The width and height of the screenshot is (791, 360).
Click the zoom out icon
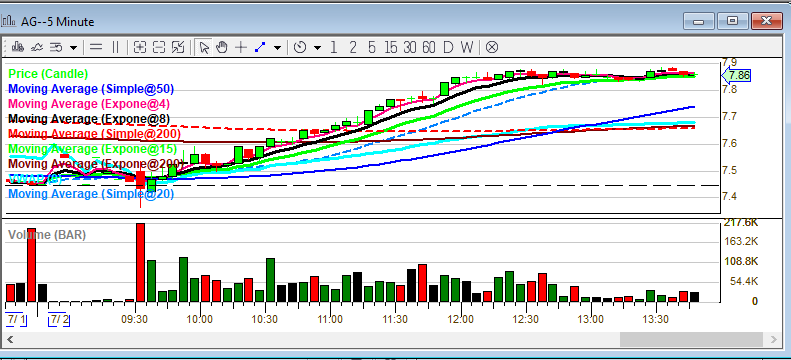coord(159,47)
